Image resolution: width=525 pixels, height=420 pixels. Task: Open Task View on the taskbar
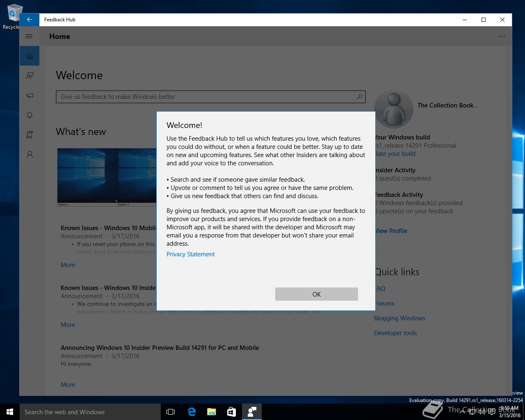[x=171, y=412]
